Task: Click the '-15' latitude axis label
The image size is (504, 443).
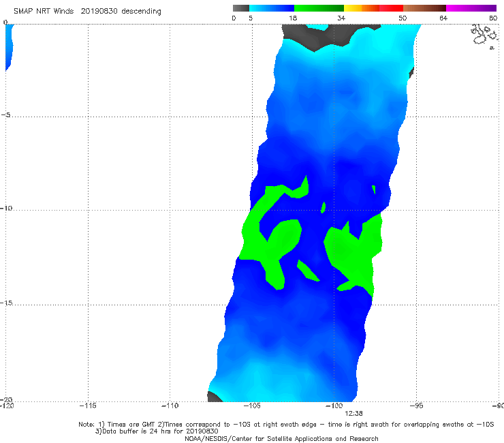Action: click(6, 303)
